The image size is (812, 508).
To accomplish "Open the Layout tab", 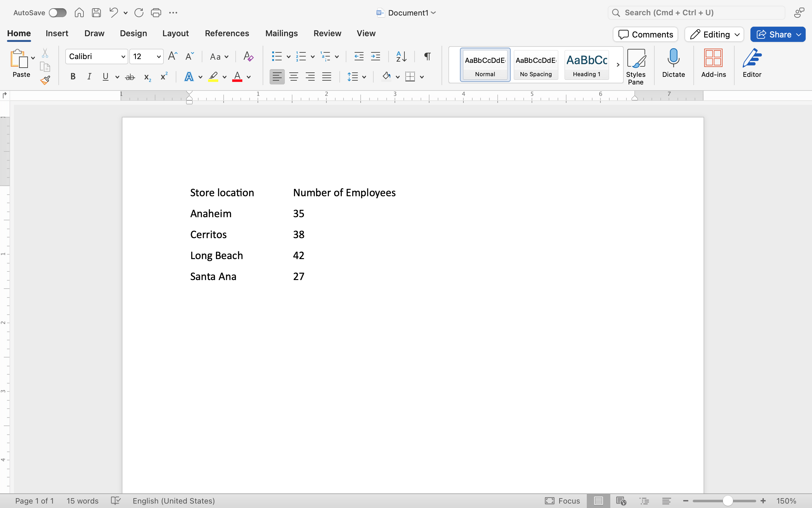I will point(175,33).
